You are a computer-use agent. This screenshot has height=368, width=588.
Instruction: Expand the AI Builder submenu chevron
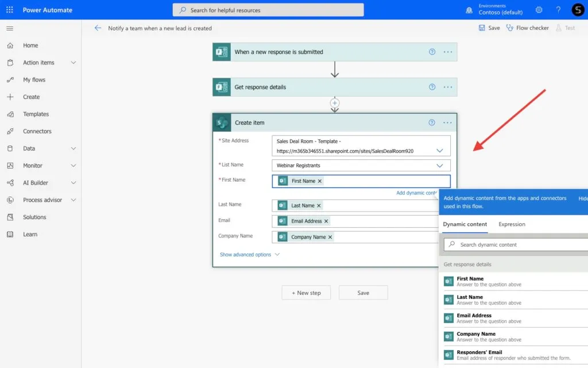point(73,183)
